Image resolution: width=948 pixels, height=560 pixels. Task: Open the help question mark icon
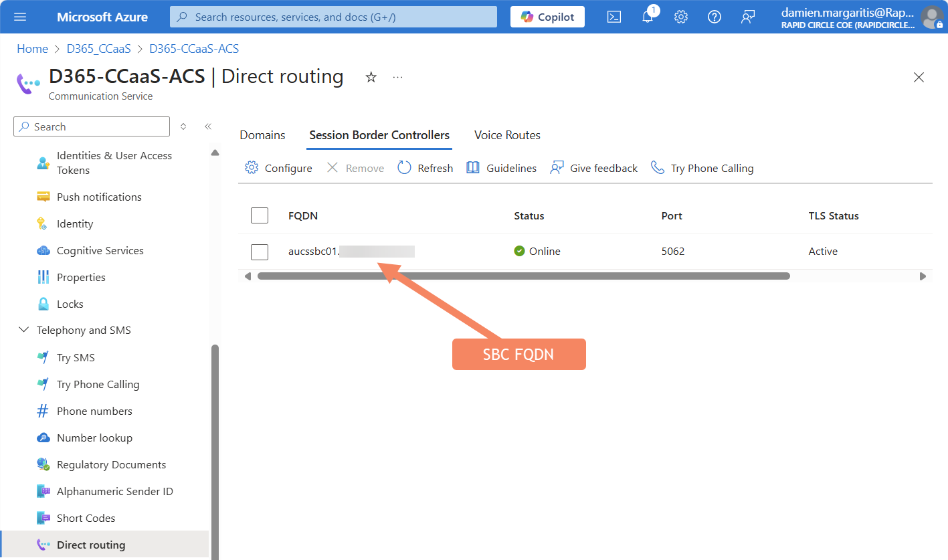pos(714,17)
